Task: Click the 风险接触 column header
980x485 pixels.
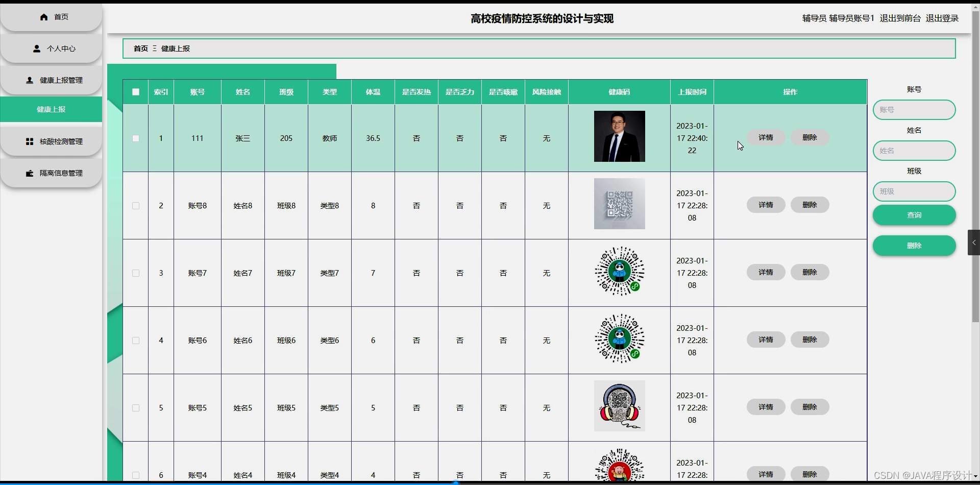Action: (x=547, y=92)
